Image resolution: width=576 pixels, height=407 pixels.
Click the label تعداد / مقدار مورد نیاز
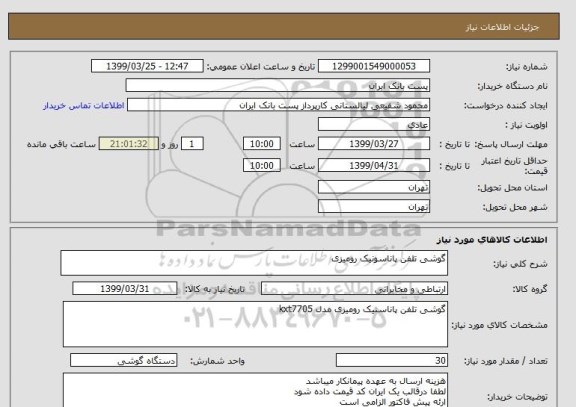(505, 361)
